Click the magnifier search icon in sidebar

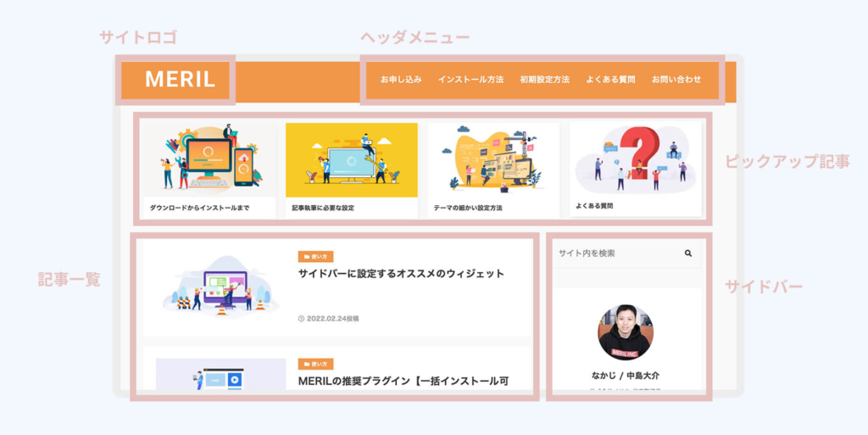point(688,254)
